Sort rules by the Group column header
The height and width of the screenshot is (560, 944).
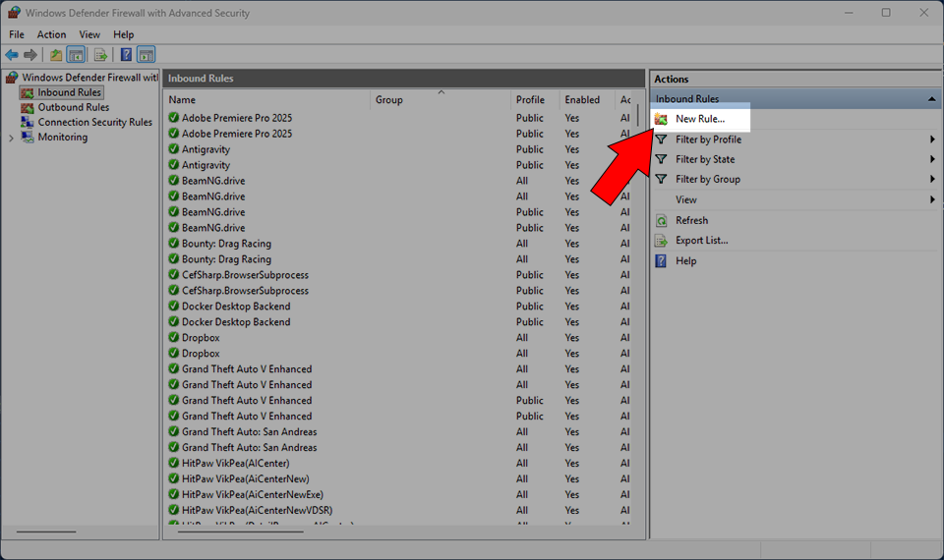click(x=441, y=100)
